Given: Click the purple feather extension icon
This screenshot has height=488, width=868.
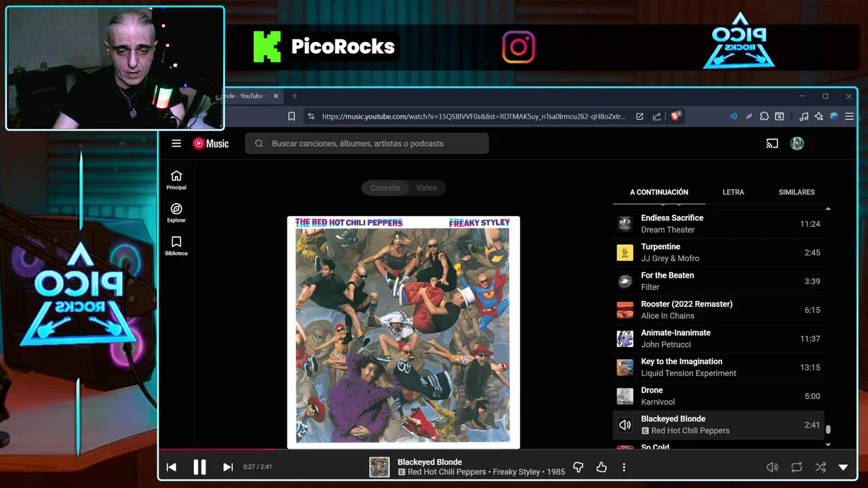Looking at the screenshot, I should (x=749, y=117).
